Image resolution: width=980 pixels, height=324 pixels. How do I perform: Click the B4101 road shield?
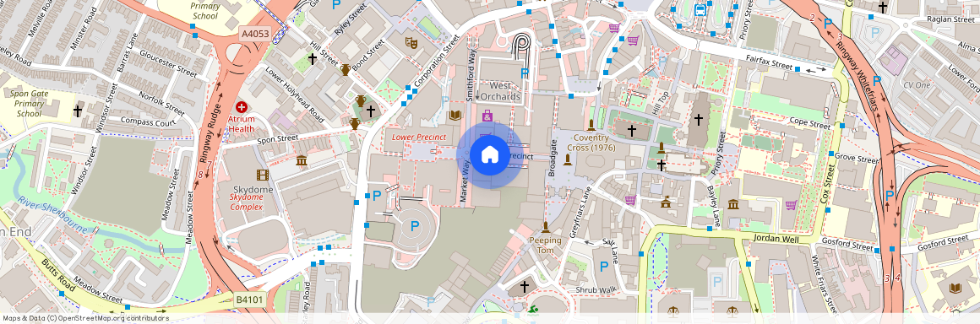(251, 300)
